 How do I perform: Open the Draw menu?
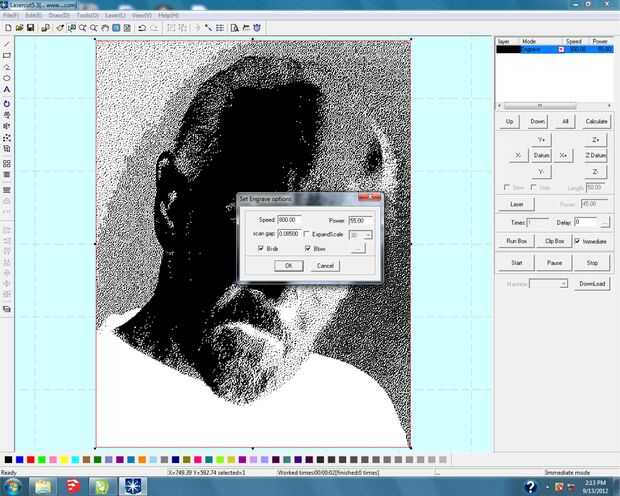(59, 15)
